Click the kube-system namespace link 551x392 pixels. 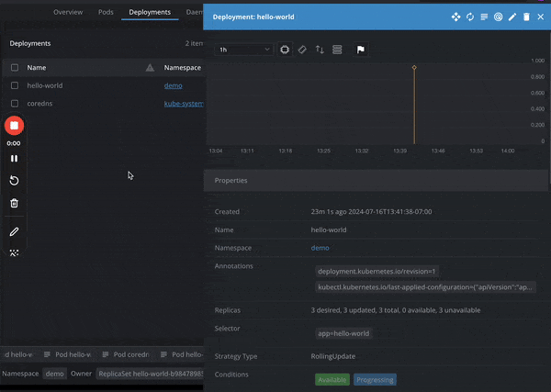(183, 104)
